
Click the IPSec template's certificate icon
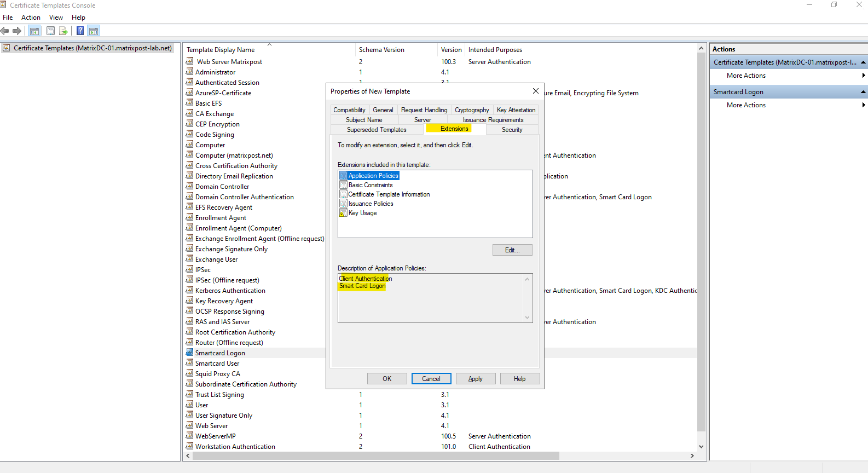189,269
